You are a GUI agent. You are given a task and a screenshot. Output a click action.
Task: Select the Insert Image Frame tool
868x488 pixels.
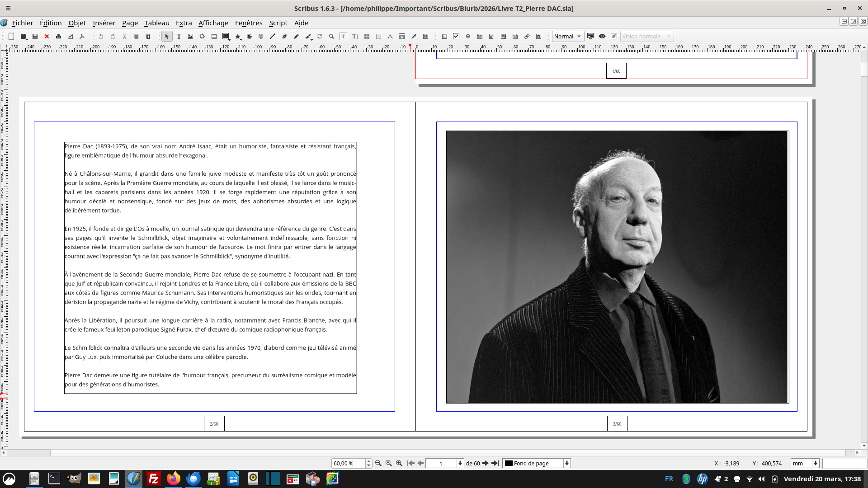[190, 36]
